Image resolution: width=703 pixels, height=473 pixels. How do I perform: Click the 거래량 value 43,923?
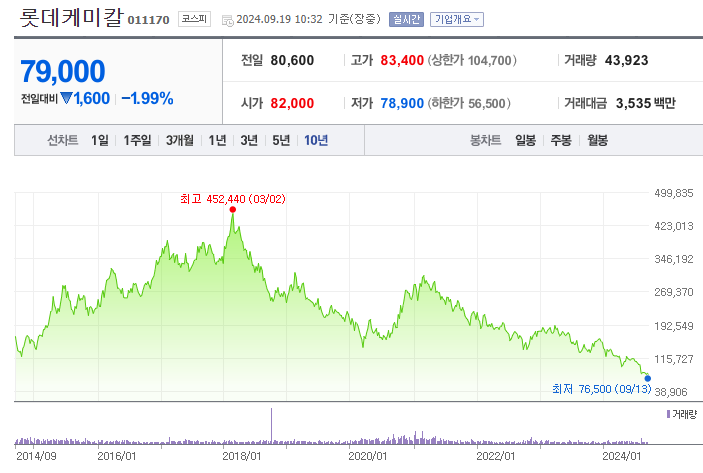[x=626, y=60]
